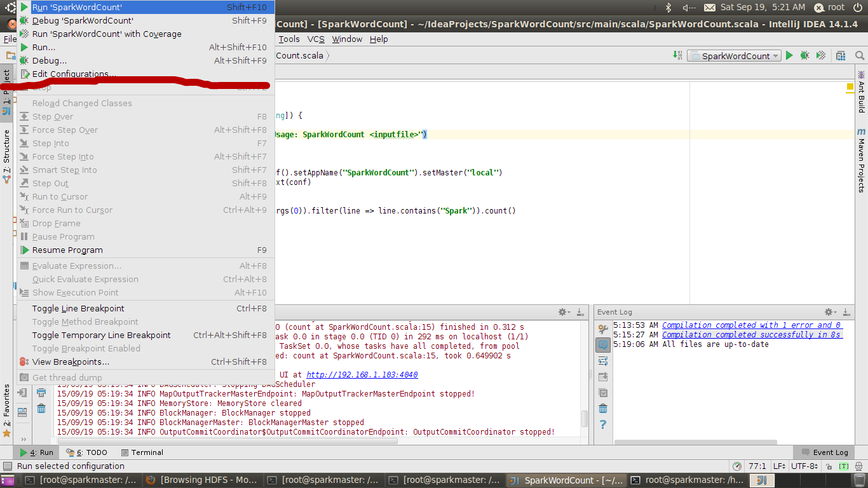The width and height of the screenshot is (868, 488).
Task: Open 'Compilation completed with 1 error' link
Action: pos(752,325)
